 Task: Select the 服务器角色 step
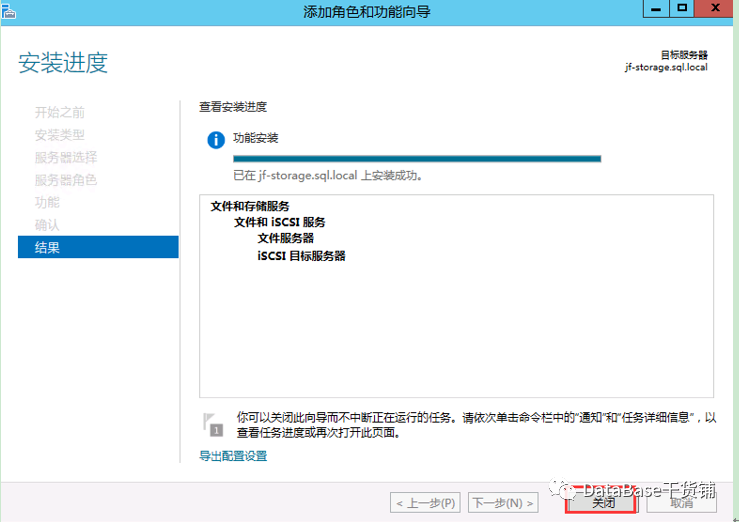click(x=66, y=180)
